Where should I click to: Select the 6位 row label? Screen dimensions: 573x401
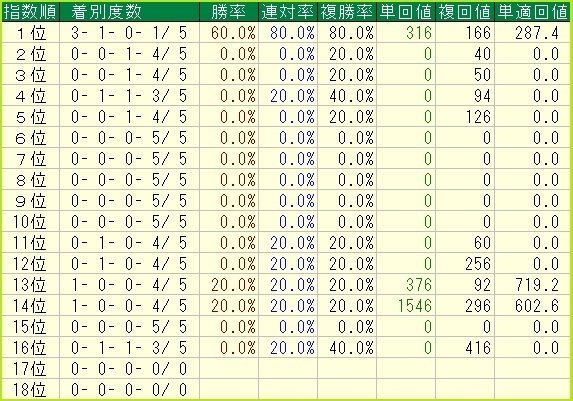tap(31, 138)
